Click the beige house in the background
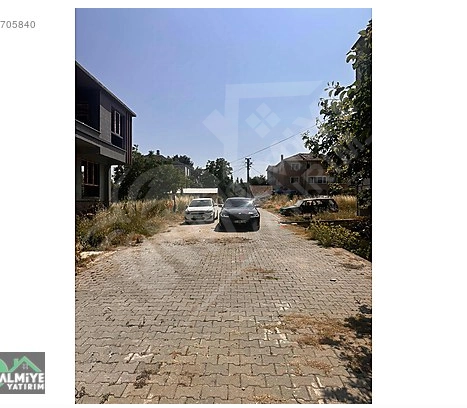 point(299,174)
